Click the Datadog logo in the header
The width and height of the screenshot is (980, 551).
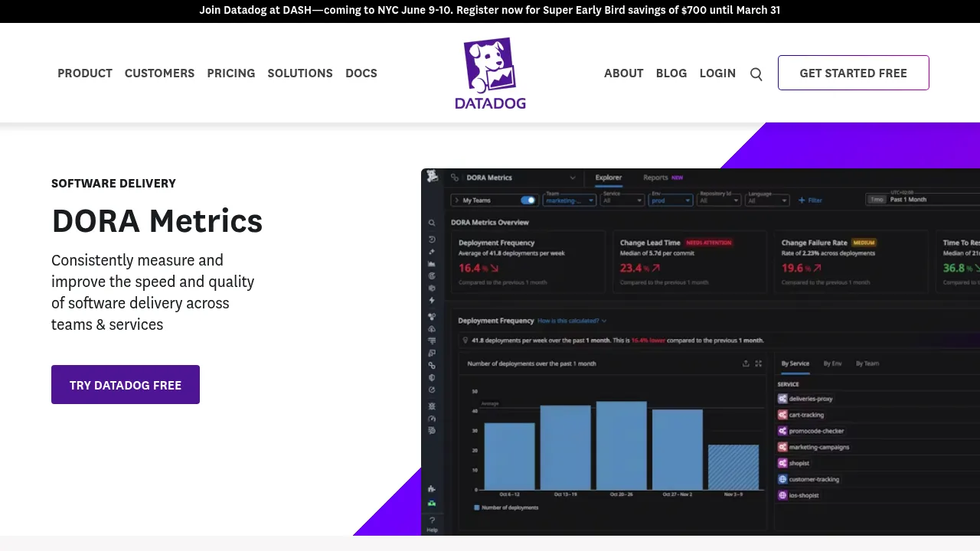(490, 73)
